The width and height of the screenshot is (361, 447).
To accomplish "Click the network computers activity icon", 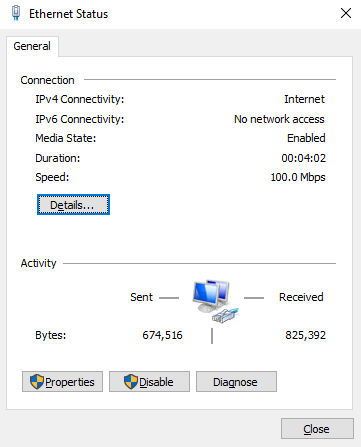I will pos(215,301).
